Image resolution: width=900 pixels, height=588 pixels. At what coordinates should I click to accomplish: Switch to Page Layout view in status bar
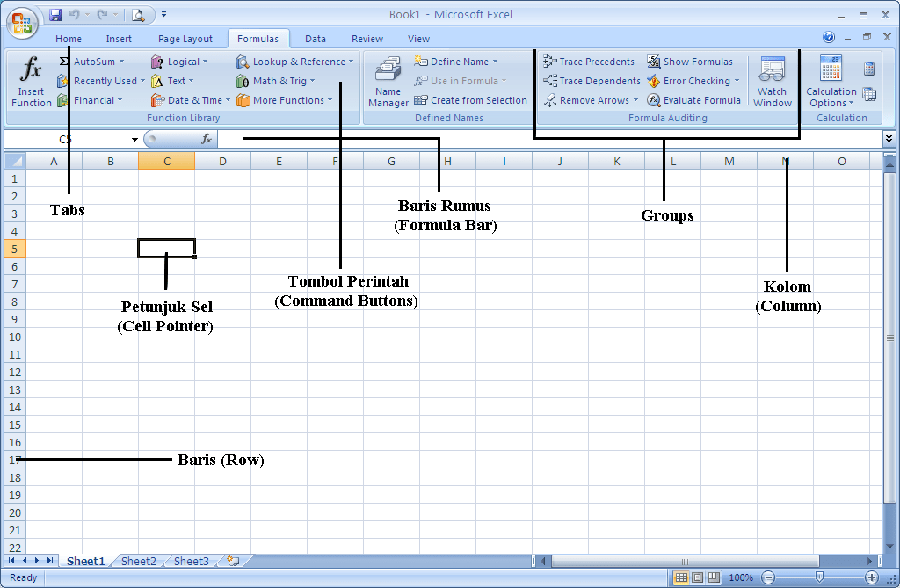click(x=697, y=577)
